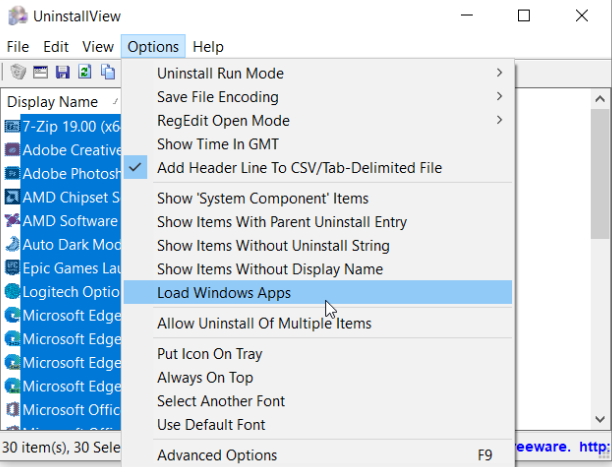Click the 30 item(s) status bar text
The width and height of the screenshot is (612, 467).
61,447
